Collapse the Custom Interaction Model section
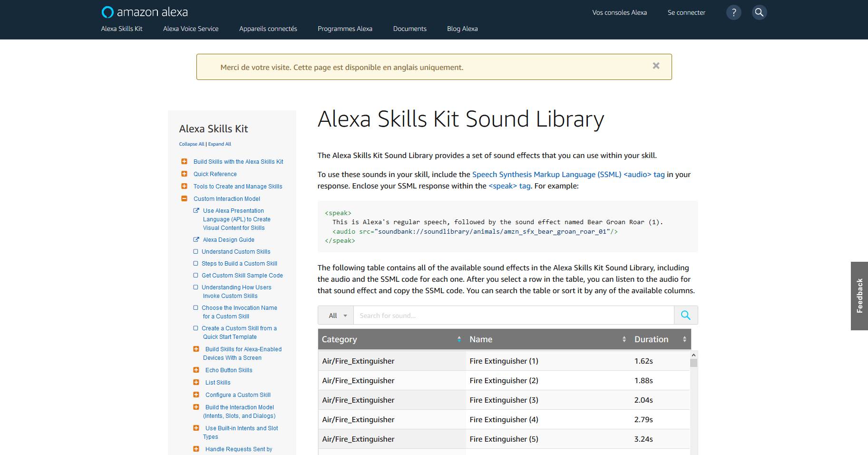This screenshot has height=455, width=868. 184,199
